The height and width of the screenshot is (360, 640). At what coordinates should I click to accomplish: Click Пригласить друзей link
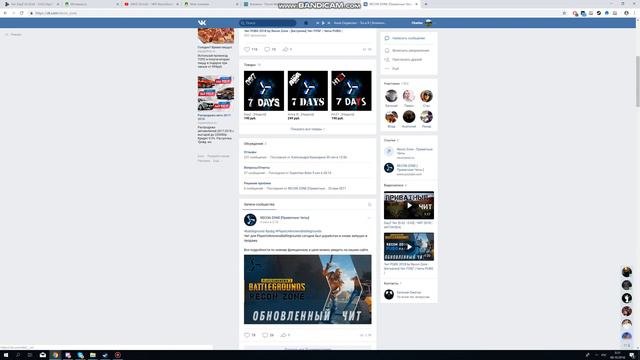click(x=407, y=60)
